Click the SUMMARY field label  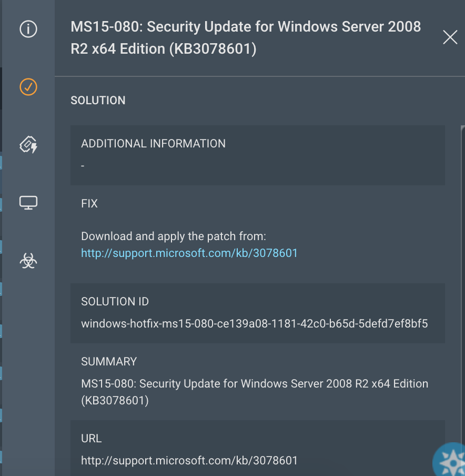click(109, 362)
